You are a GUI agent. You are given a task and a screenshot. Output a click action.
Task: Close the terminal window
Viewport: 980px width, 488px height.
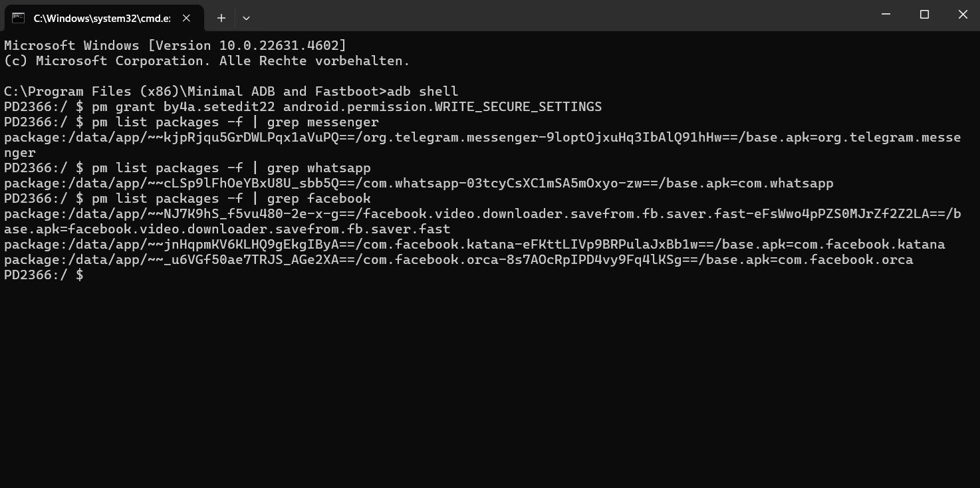pyautogui.click(x=962, y=14)
